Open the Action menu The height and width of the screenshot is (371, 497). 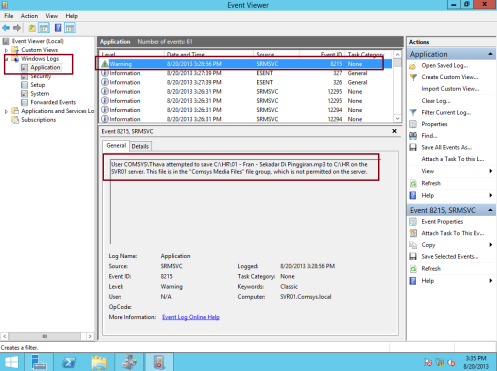click(29, 16)
